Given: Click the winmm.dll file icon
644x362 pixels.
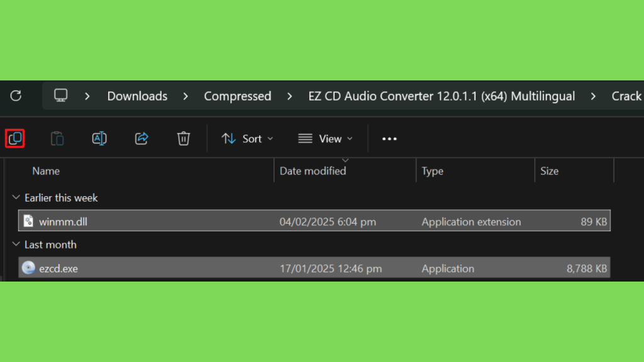Looking at the screenshot, I should pos(28,221).
